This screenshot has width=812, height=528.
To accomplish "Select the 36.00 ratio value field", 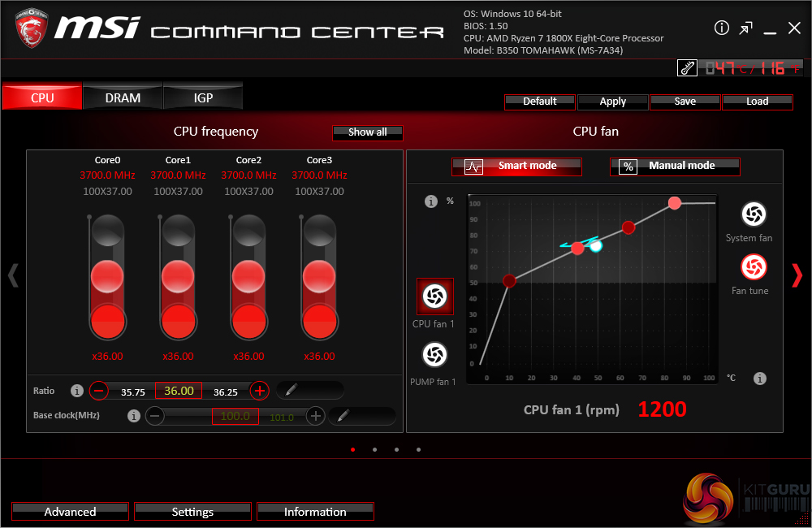I will (179, 391).
